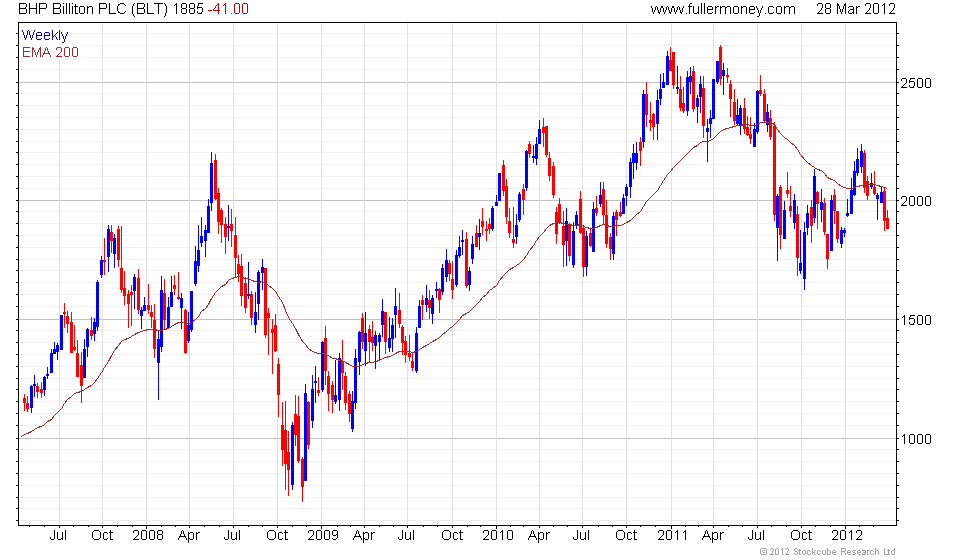Click the Oct label just before 2011
The width and height of the screenshot is (980, 560).
point(626,536)
